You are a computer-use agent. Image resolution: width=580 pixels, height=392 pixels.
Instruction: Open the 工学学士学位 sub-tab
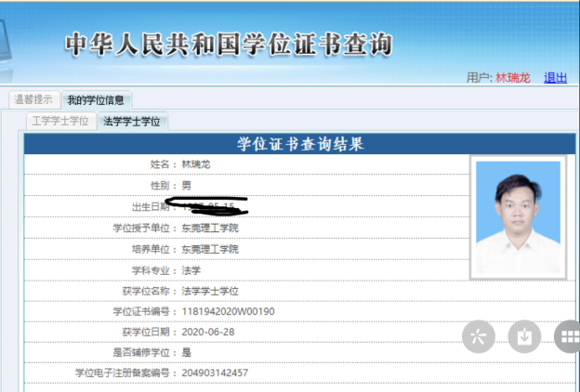tap(60, 121)
